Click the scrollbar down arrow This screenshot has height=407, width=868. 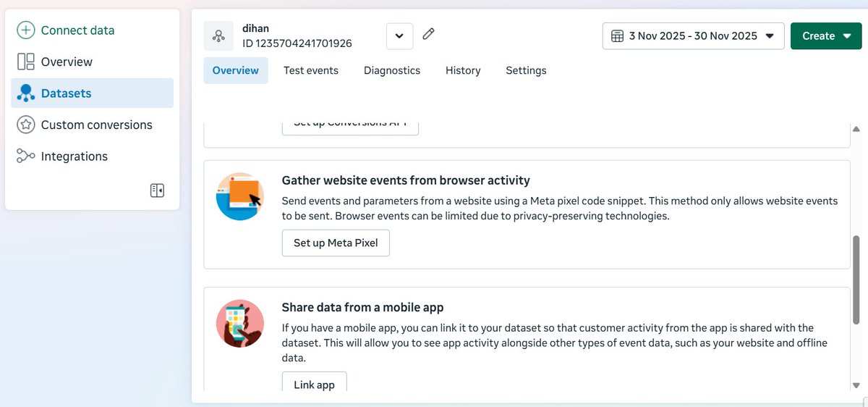[x=856, y=386]
